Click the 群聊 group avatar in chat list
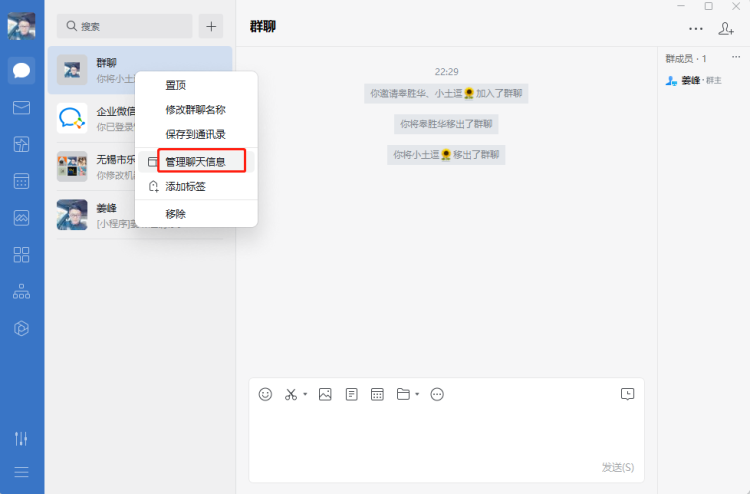 pos(72,70)
